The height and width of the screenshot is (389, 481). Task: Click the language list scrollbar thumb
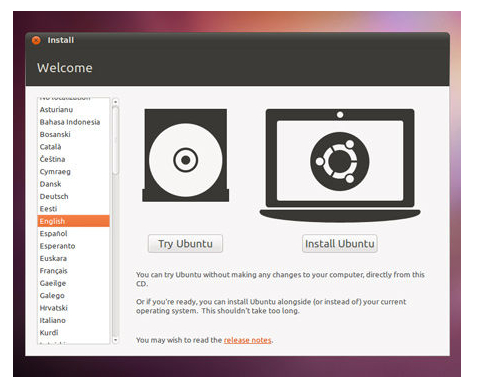[115, 140]
